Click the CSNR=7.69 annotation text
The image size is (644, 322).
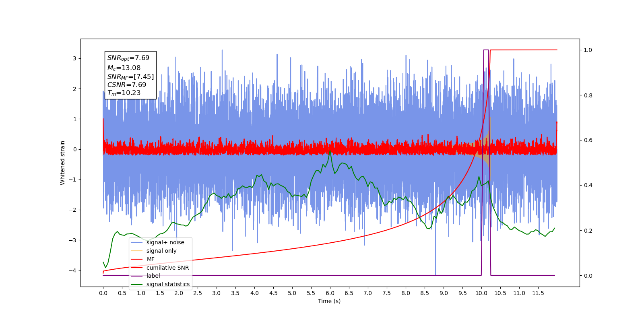[x=127, y=85]
